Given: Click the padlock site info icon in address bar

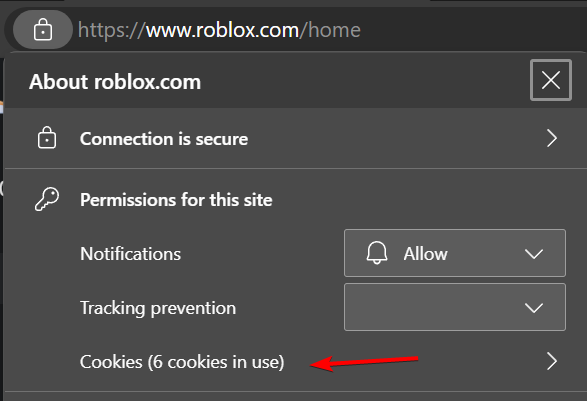Looking at the screenshot, I should point(43,30).
